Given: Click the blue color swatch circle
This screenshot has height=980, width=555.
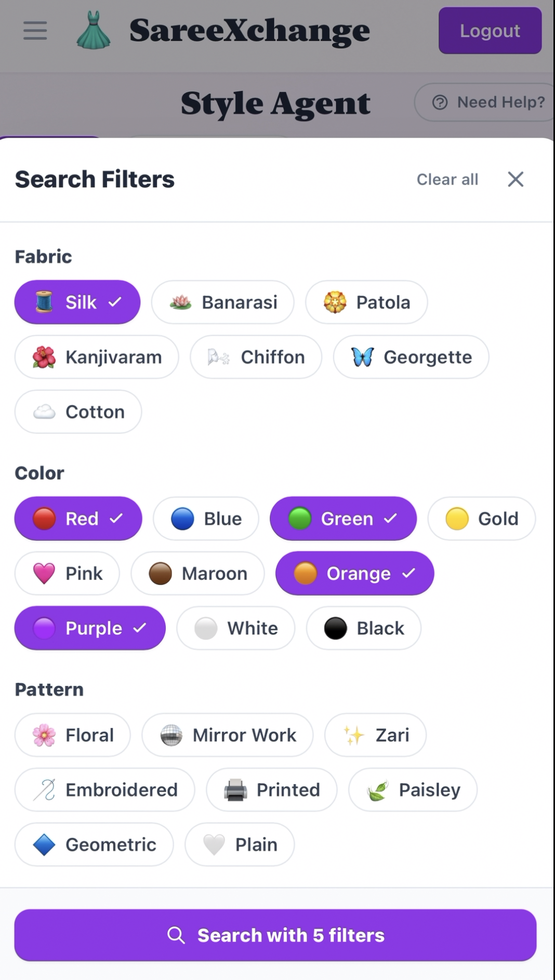Looking at the screenshot, I should [183, 518].
